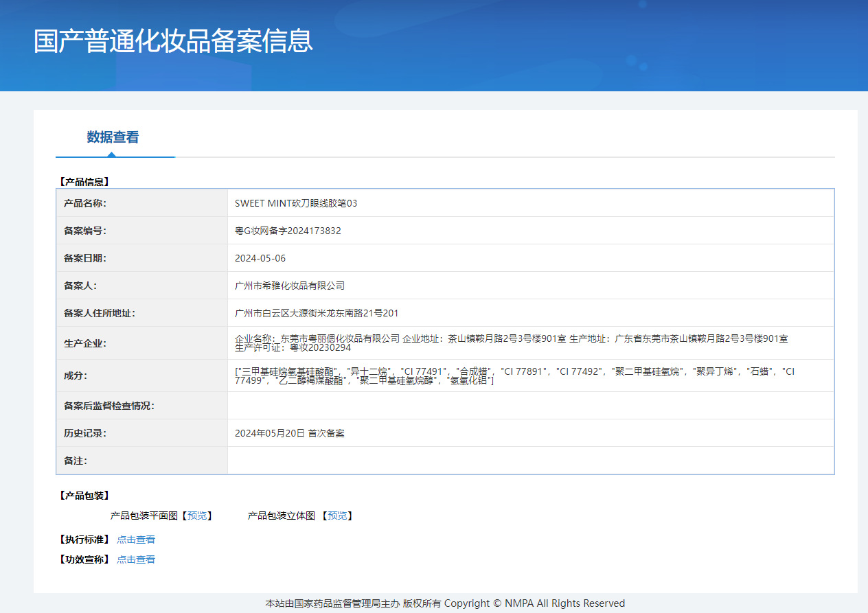Open 点击查看 link next to 执行标准
The height and width of the screenshot is (613, 868).
(136, 540)
